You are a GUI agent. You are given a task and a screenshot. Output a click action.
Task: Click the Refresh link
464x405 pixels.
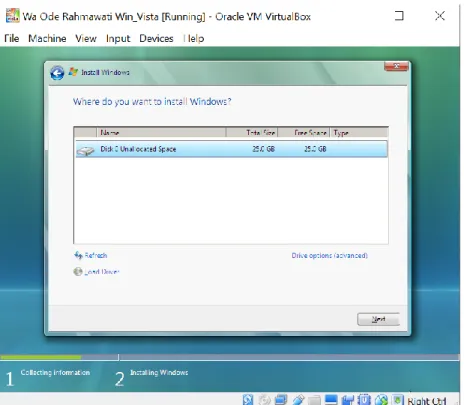(96, 256)
